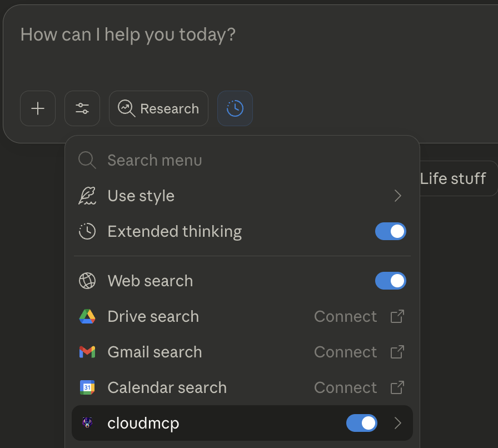
Task: Open the search and tools sliders button
Action: (x=82, y=108)
